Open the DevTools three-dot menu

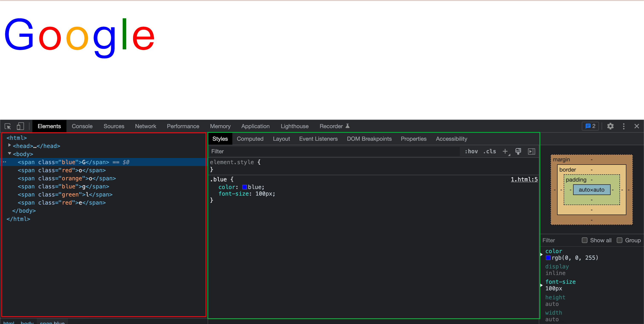624,126
